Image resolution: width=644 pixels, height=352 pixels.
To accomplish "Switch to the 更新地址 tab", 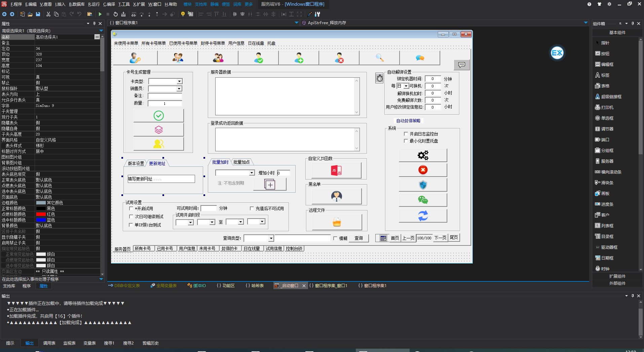I will click(157, 163).
